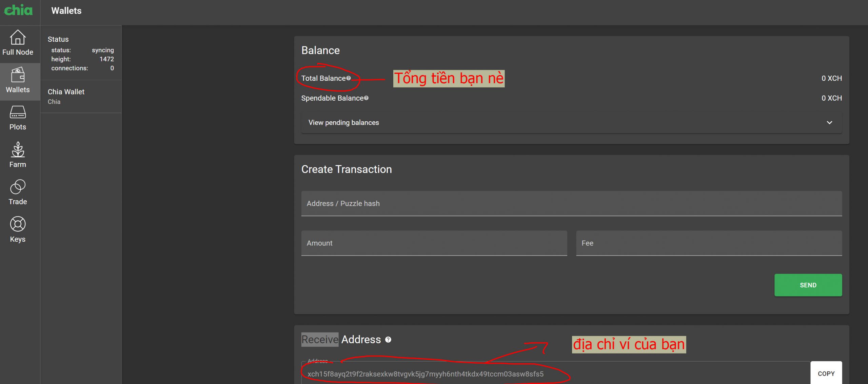The width and height of the screenshot is (868, 384).
Task: Click into the Amount input field
Action: [434, 243]
